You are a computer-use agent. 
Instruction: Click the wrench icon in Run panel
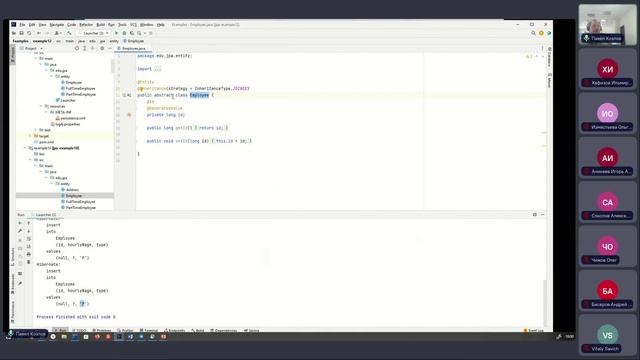pyautogui.click(x=20, y=231)
